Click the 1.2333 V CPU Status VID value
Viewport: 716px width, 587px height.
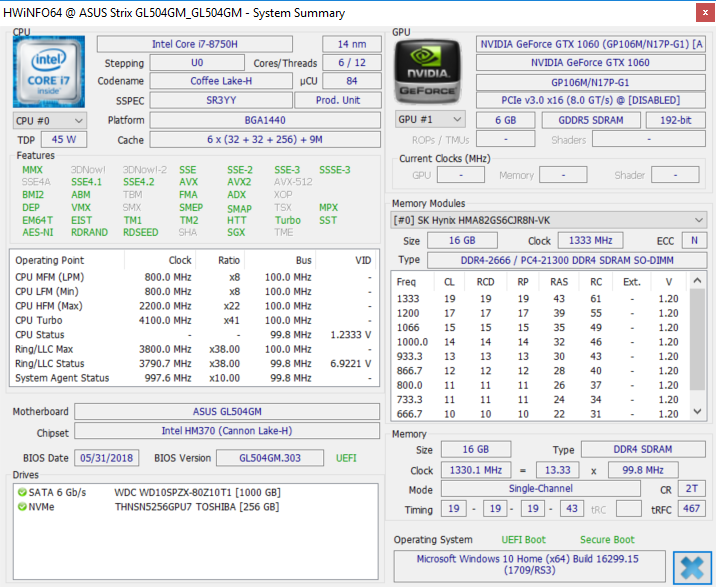tap(351, 335)
